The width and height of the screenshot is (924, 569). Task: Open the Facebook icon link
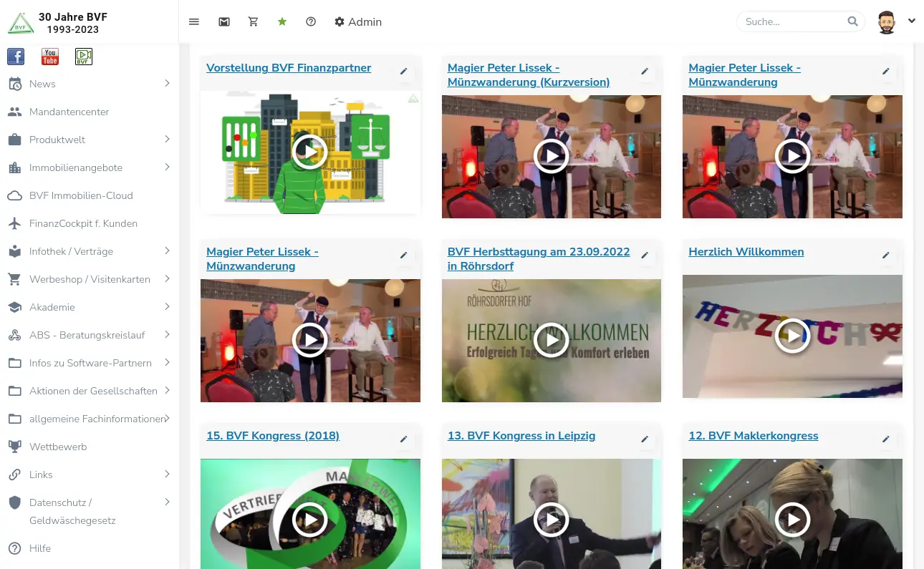coord(16,57)
